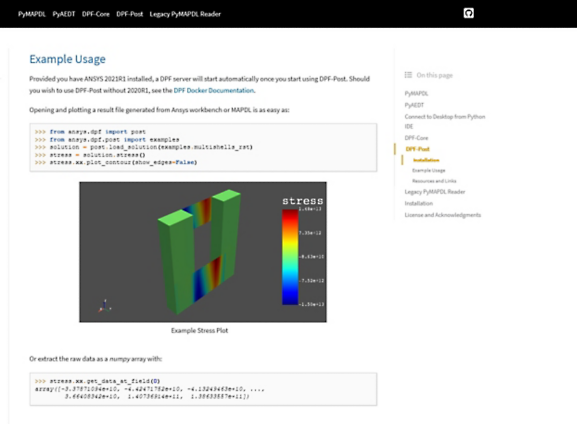
Task: Jump to top-level Installation sidebar entry
Action: point(419,203)
